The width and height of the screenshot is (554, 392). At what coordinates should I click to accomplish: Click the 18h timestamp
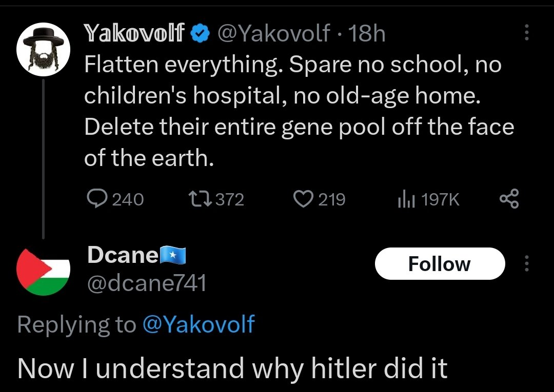point(367,34)
